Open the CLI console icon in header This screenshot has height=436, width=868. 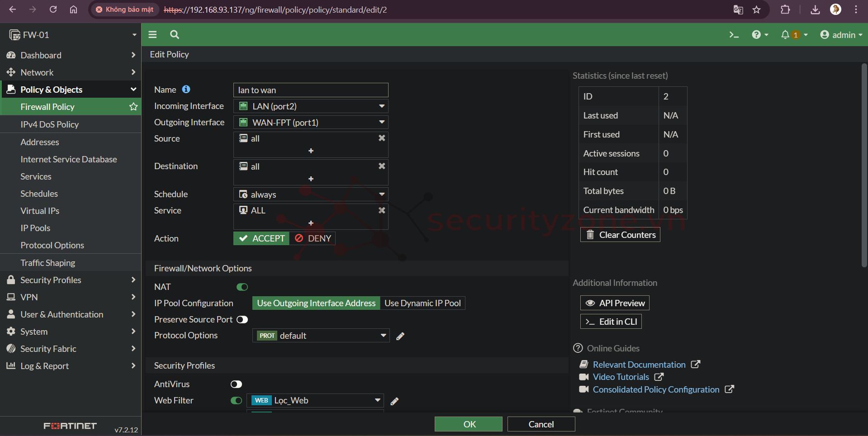coord(734,35)
